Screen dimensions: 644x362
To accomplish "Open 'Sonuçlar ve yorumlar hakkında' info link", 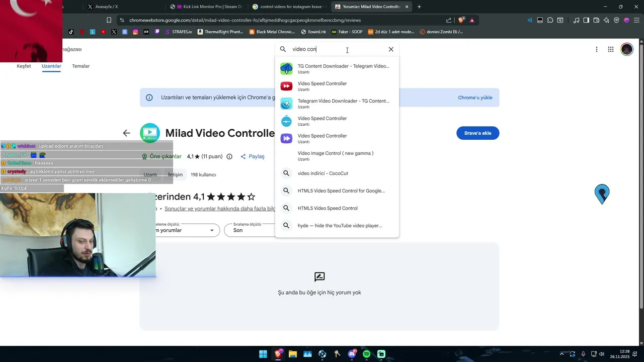I will (x=220, y=209).
